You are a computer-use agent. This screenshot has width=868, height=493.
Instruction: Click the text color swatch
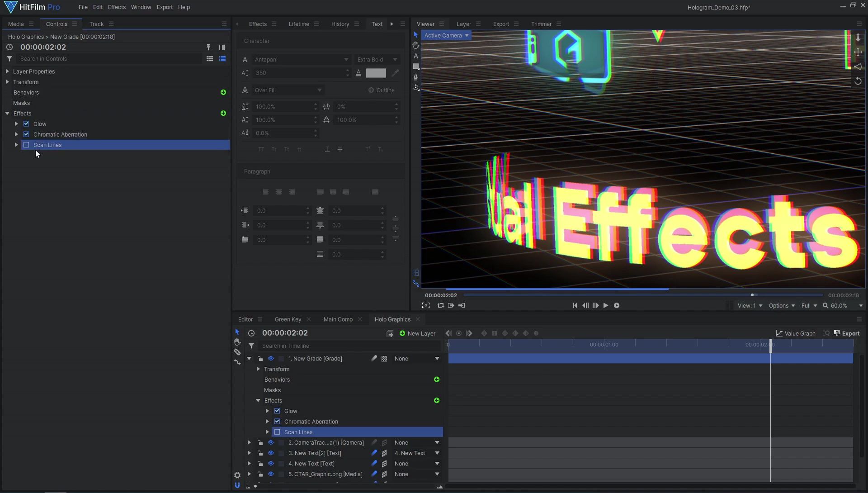pos(376,73)
